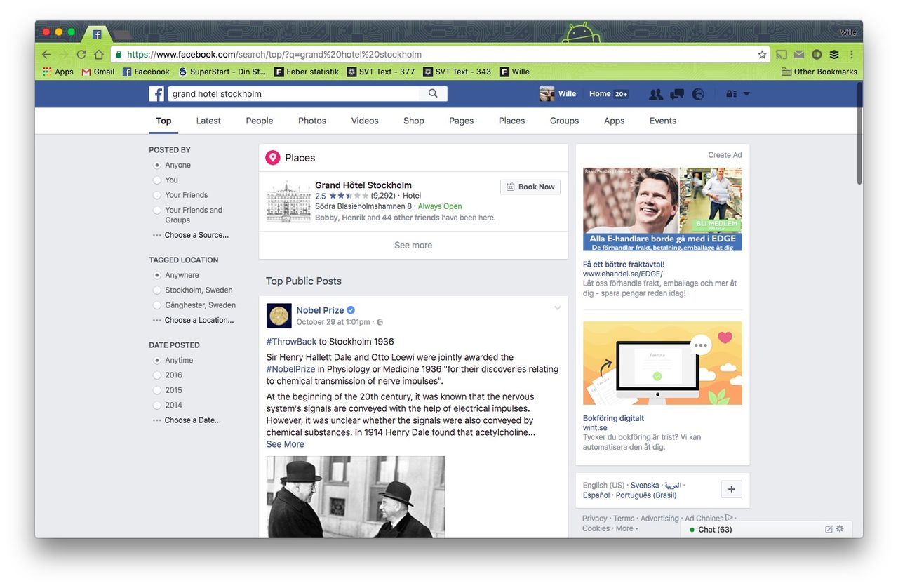Click the mail envelope extension icon

point(799,54)
